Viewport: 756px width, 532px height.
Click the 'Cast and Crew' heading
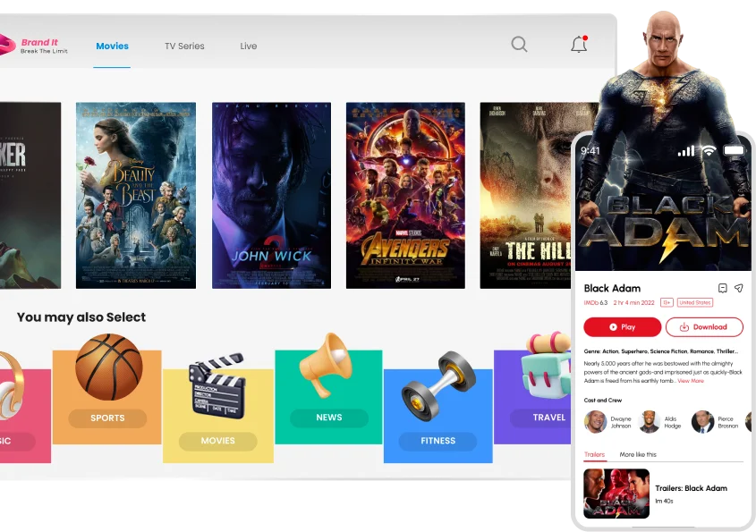pos(603,400)
